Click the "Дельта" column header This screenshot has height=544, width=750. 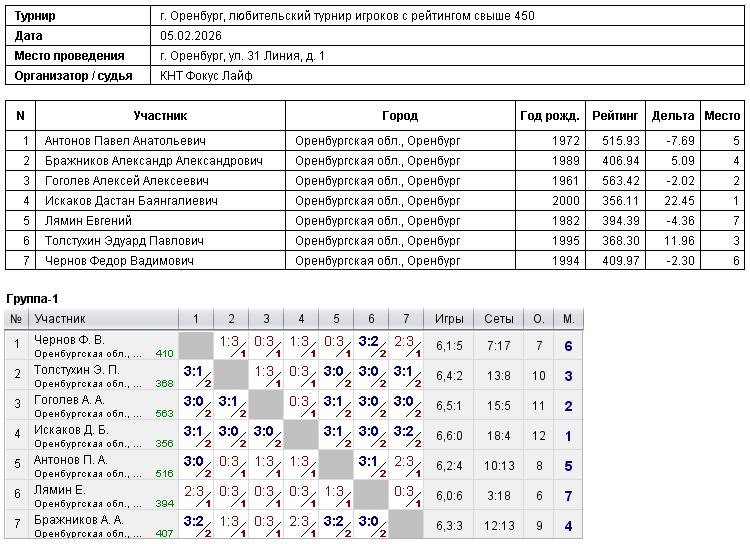pos(672,116)
